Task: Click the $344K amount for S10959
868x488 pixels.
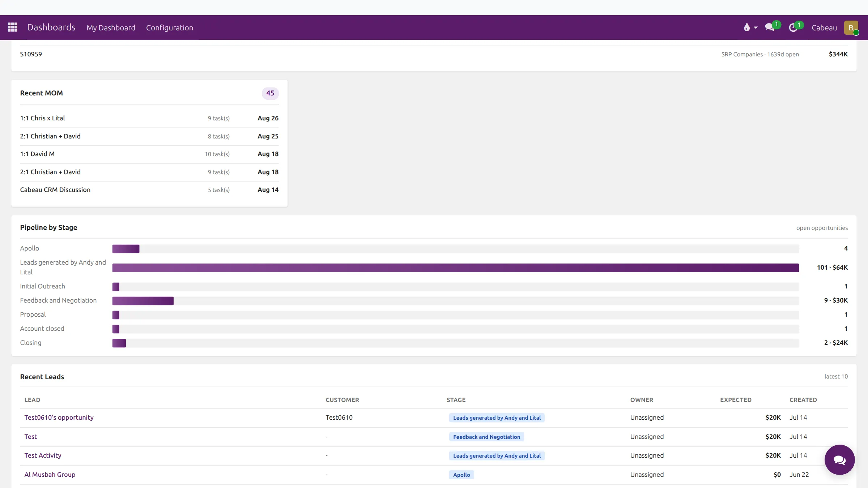Action: pyautogui.click(x=838, y=54)
